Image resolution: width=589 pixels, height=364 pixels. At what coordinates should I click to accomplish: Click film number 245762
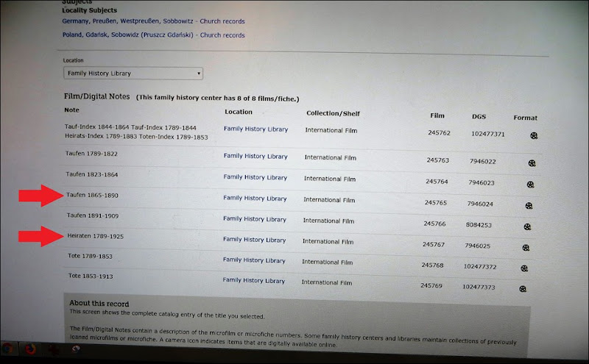[x=439, y=133]
